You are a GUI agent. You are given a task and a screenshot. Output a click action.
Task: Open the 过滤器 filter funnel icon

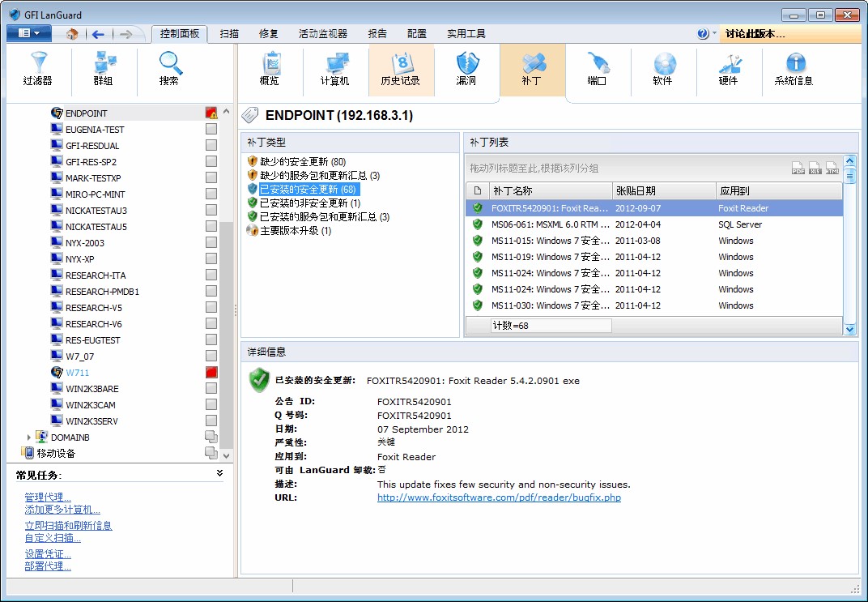coord(38,63)
